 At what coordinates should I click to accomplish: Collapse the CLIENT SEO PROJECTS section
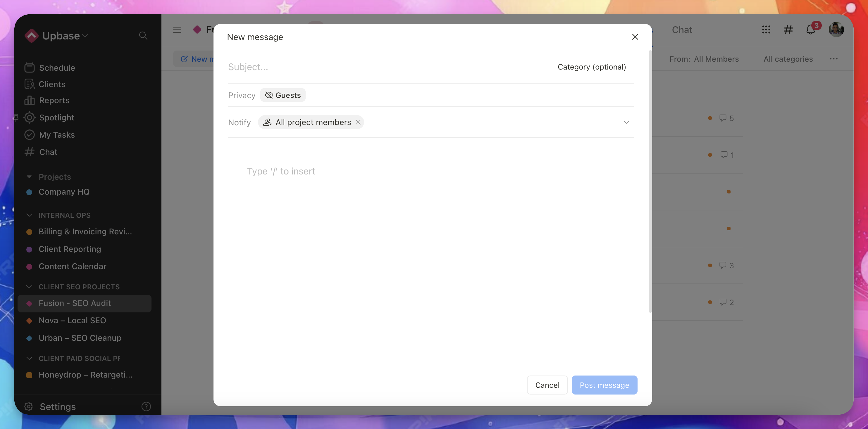[x=29, y=287]
